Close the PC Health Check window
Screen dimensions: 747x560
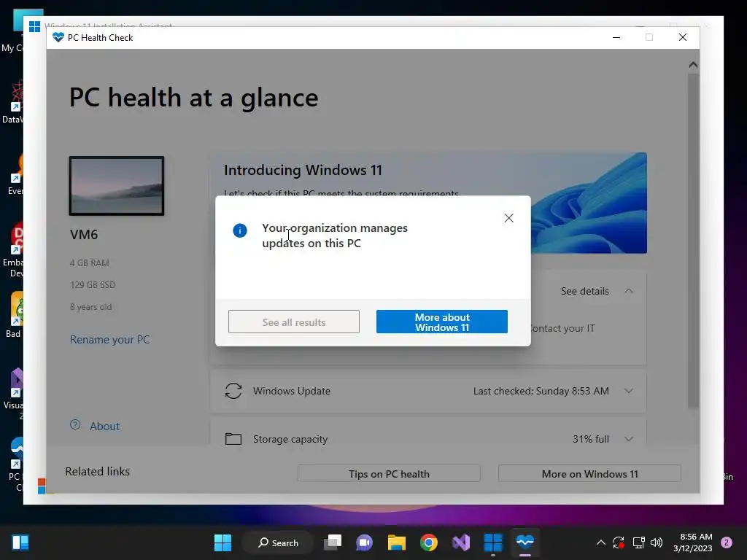(x=683, y=37)
